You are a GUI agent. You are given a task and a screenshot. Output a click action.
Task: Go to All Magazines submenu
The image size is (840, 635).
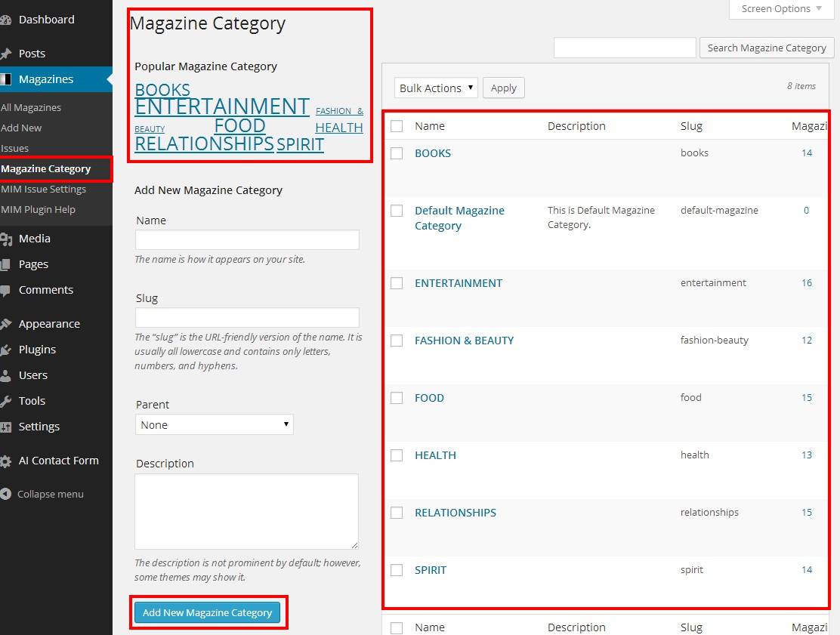(x=31, y=108)
